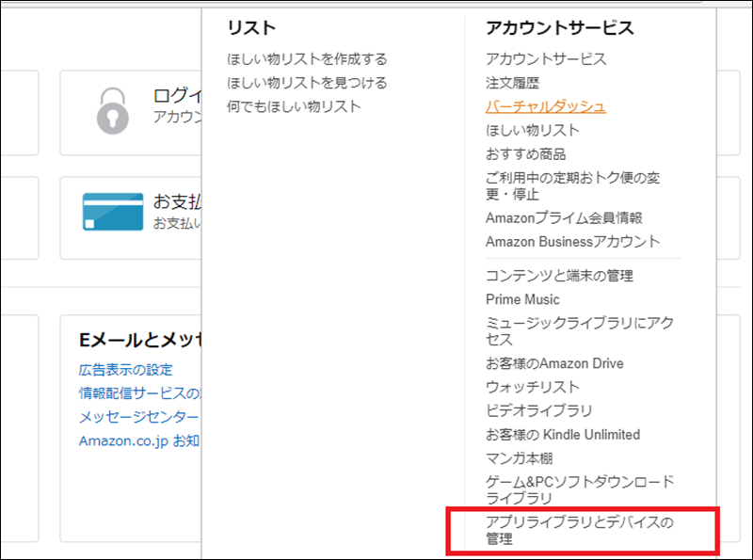The width and height of the screenshot is (753, 560).
Task: Select Prime Music menu entry
Action: click(522, 299)
